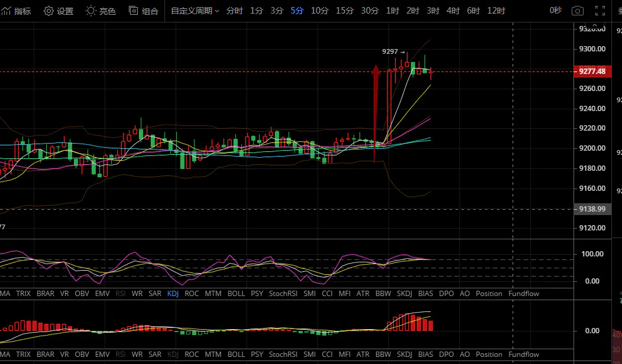
Task: Choose ATR in the bottom indicator strip
Action: pos(362,355)
